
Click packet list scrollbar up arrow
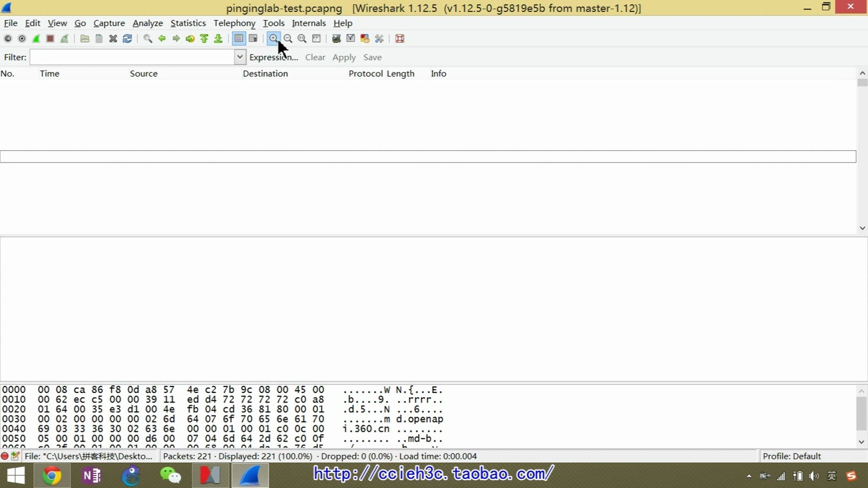pos(862,73)
